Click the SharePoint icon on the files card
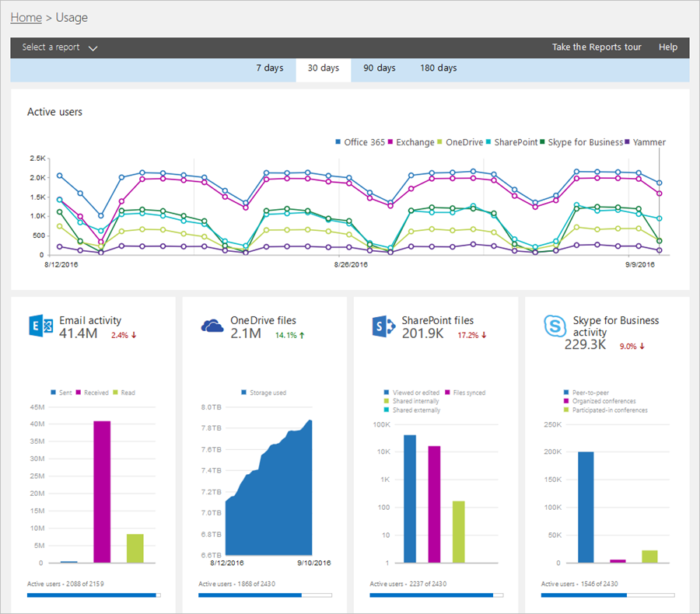700x614 pixels. (x=382, y=326)
